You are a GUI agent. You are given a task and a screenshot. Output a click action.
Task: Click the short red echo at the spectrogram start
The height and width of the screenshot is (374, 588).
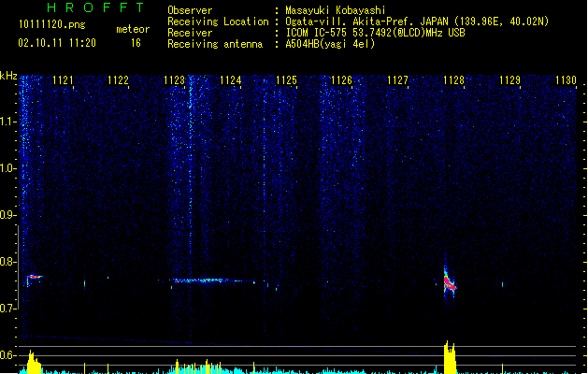click(35, 277)
